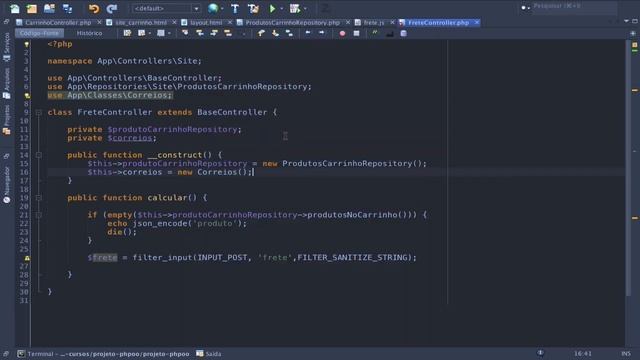Viewport: 640px width, 360px height.
Task: Switch to the CarrinhoController.php tab
Action: point(58,22)
